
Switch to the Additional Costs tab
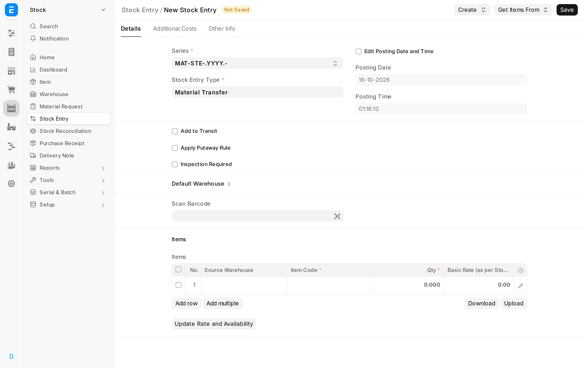pyautogui.click(x=175, y=28)
